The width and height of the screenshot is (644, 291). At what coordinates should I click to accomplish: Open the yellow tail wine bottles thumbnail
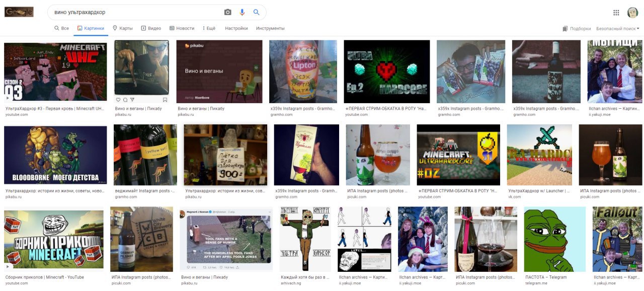[145, 155]
